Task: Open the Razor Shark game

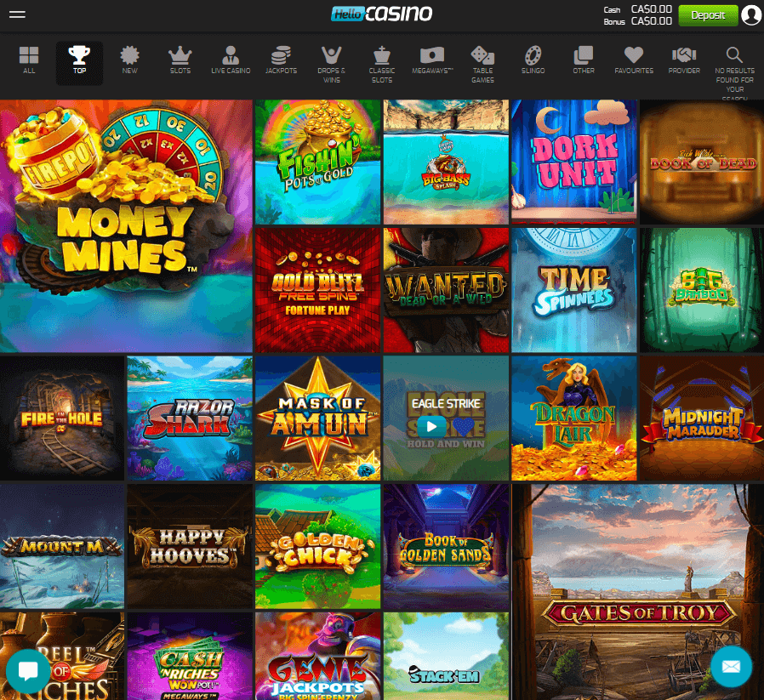Action: click(x=190, y=418)
